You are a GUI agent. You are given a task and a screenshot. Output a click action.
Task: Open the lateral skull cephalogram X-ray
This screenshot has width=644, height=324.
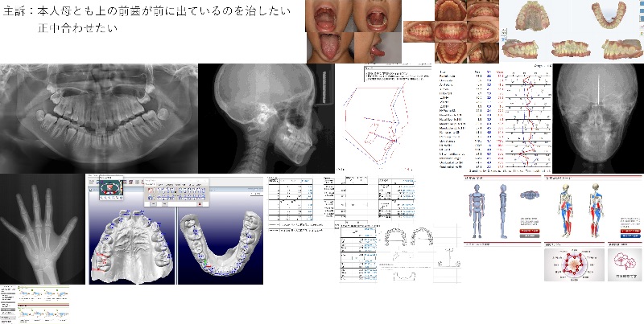click(266, 118)
